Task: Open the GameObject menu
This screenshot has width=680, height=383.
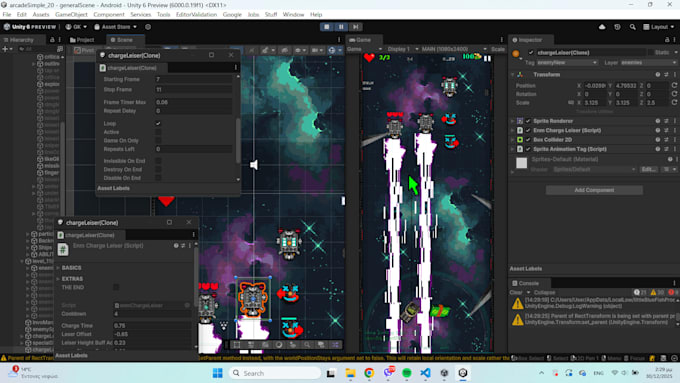Action: pyautogui.click(x=71, y=14)
